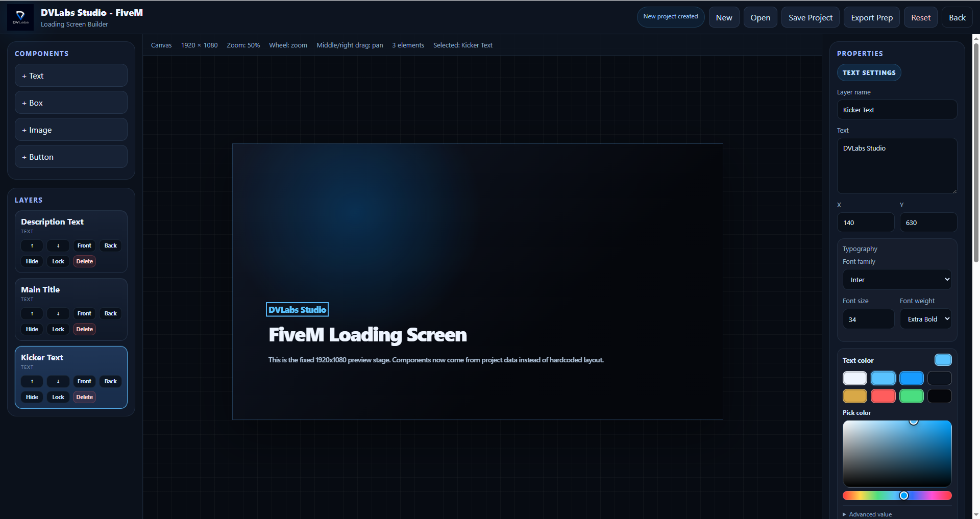Image resolution: width=980 pixels, height=519 pixels.
Task: Click inside the color picker gradient area
Action: [897, 454]
